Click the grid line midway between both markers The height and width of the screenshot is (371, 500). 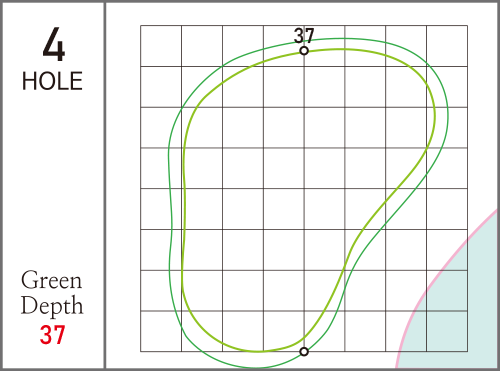pyautogui.click(x=304, y=201)
